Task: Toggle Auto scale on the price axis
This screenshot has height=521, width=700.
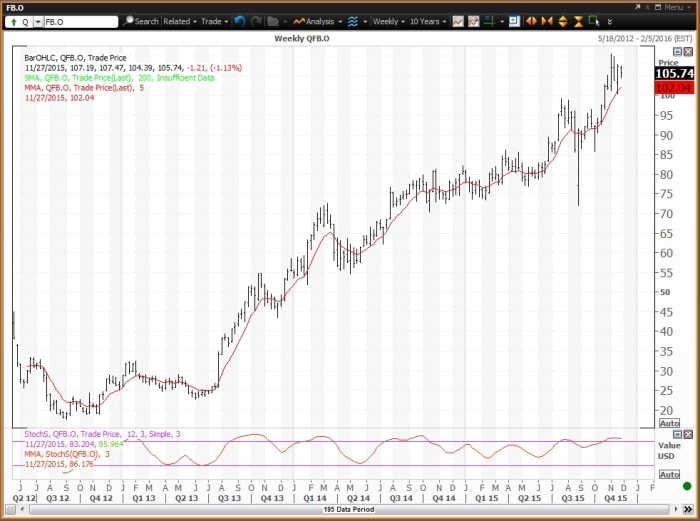Action: click(668, 424)
